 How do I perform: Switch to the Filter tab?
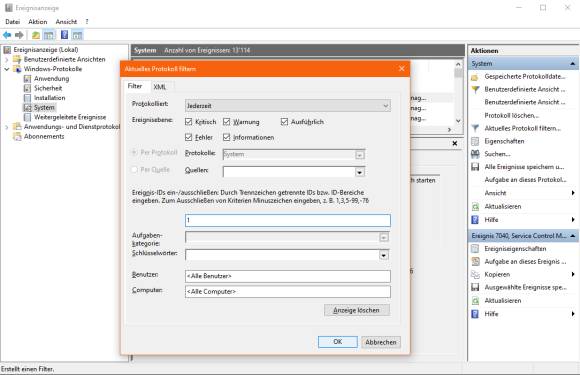point(135,86)
